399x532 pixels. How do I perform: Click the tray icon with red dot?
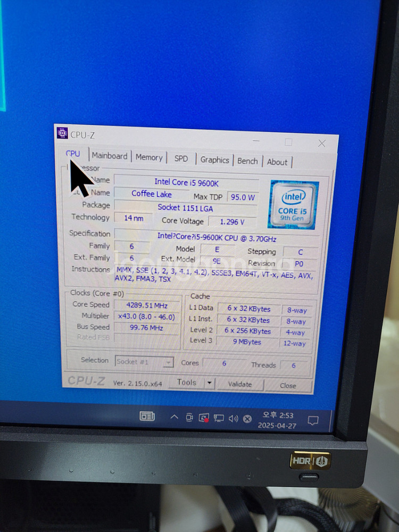[x=204, y=418]
